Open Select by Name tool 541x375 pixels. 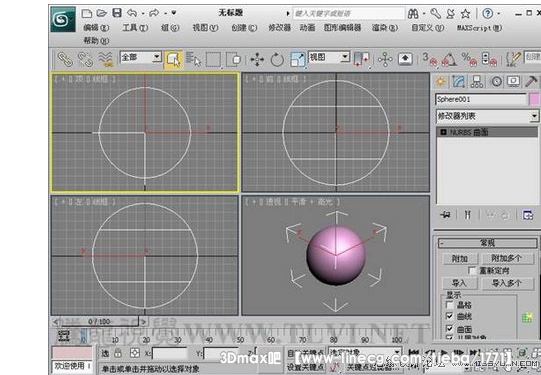(193, 59)
